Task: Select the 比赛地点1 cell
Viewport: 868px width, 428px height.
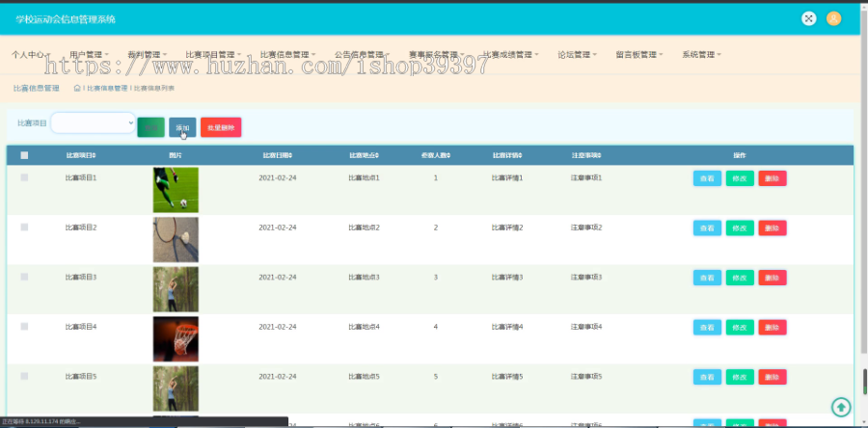Action: (x=364, y=178)
